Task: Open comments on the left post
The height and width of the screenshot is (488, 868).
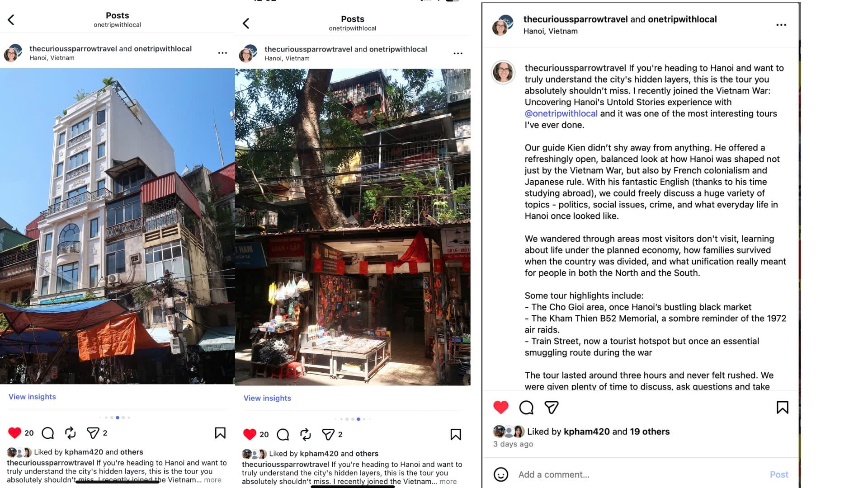Action: click(47, 433)
